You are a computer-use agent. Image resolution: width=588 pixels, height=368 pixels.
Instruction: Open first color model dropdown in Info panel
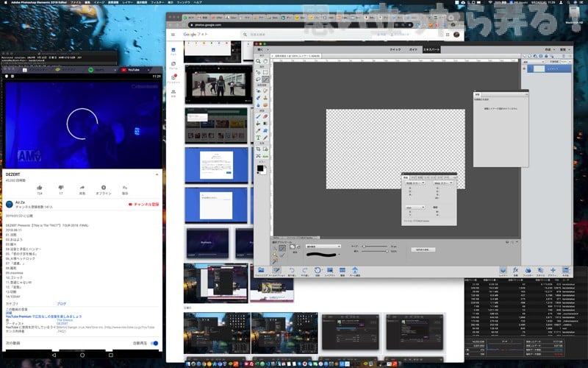(415, 183)
